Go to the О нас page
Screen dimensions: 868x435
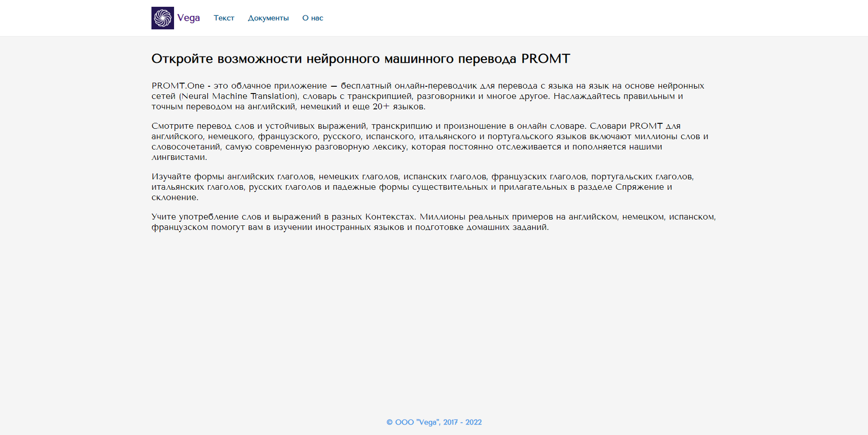point(313,18)
